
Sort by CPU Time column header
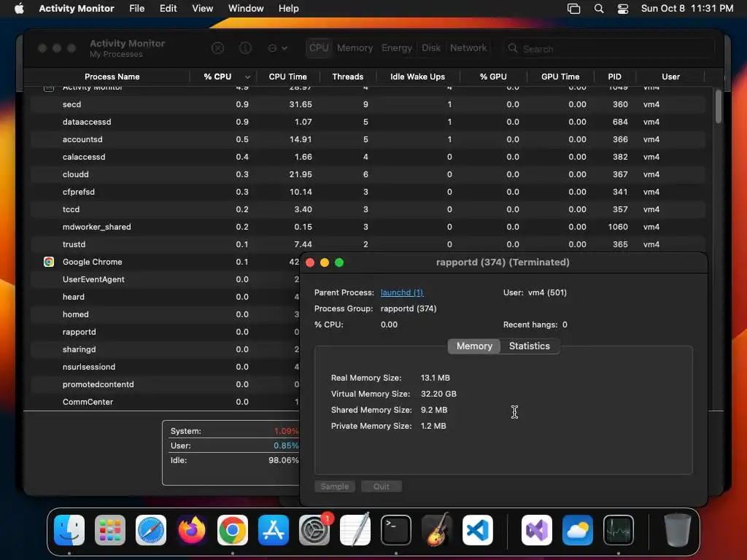click(287, 77)
